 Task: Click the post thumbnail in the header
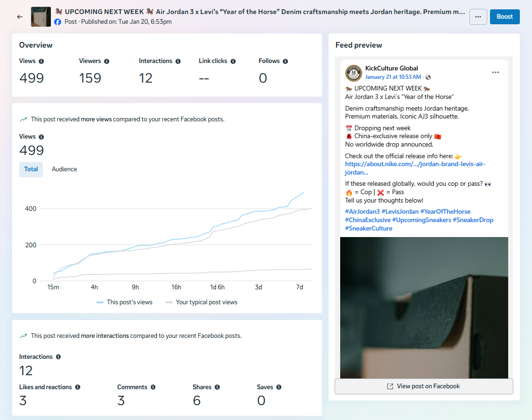(x=41, y=17)
